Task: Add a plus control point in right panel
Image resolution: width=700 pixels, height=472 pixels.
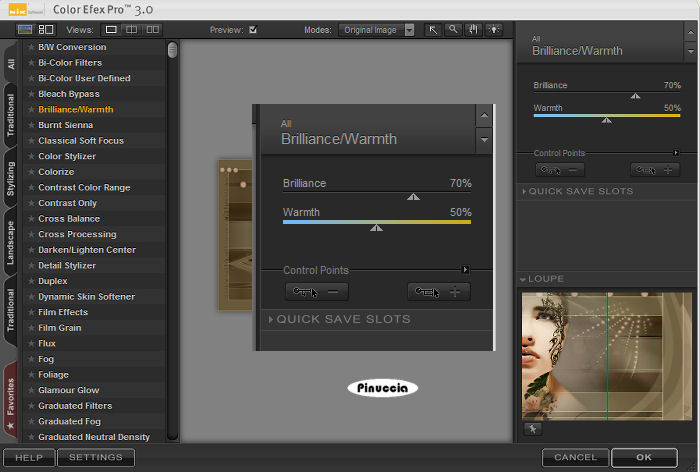Action: click(655, 170)
